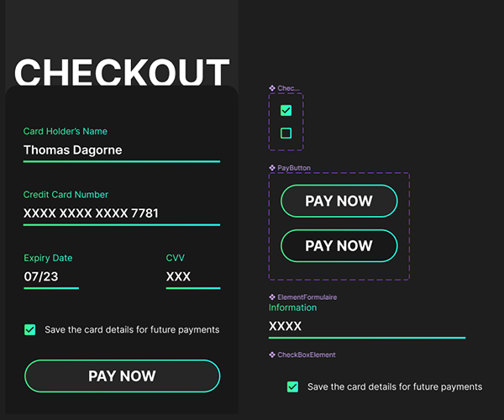The image size is (504, 420).
Task: Select the PayButton component label
Action: [294, 168]
